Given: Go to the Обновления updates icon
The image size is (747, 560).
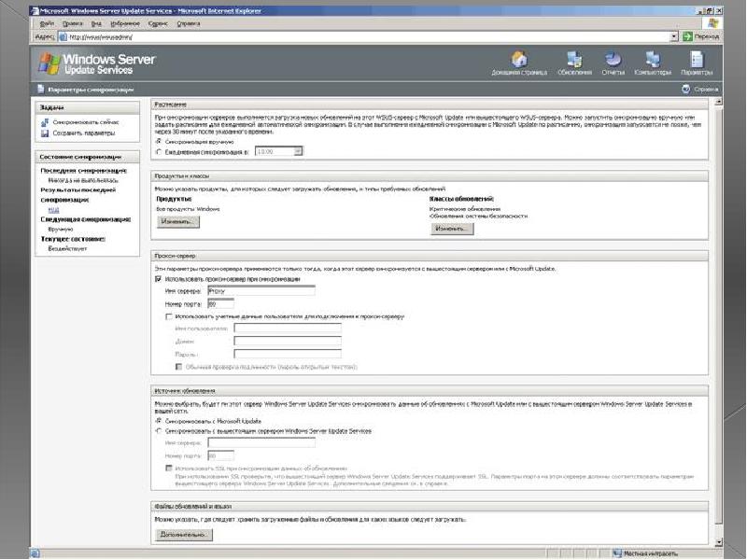Looking at the screenshot, I should click(x=574, y=60).
